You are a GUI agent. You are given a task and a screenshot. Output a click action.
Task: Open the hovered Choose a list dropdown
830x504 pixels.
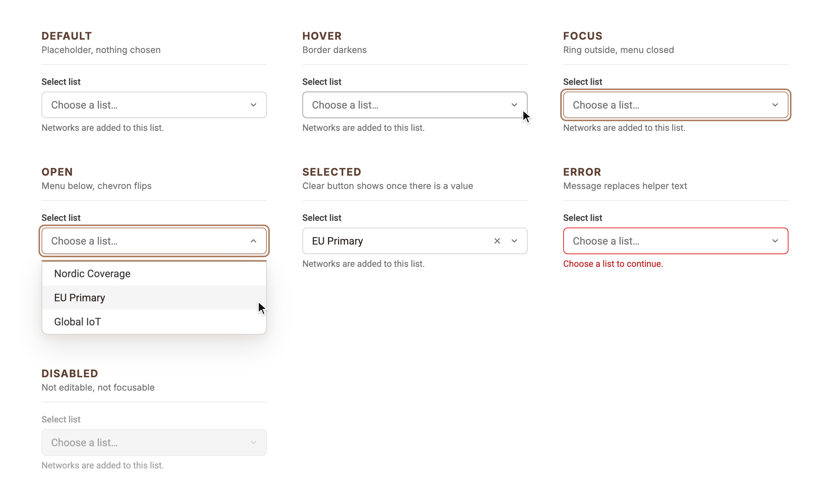415,105
